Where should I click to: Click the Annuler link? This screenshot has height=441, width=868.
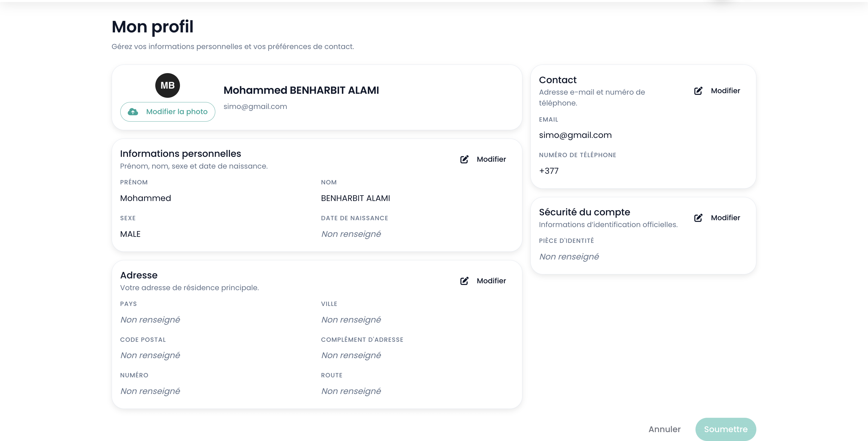tap(664, 429)
